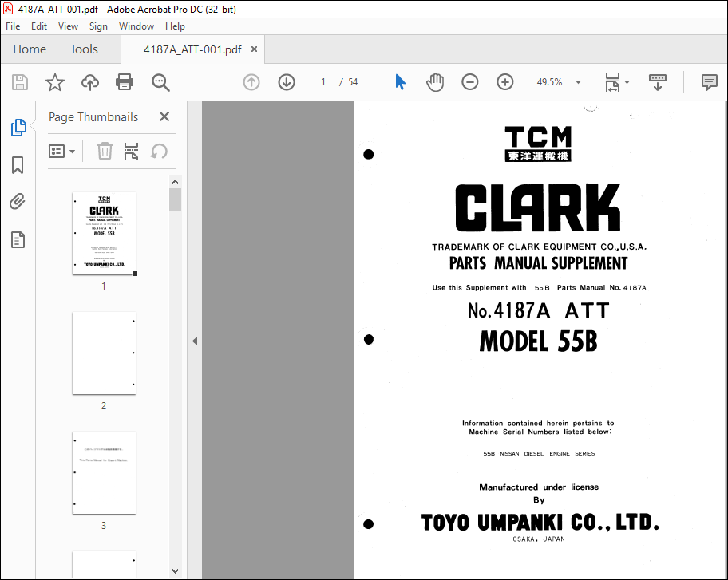The image size is (728, 580).
Task: Click the Fit page width icon
Action: tap(612, 82)
